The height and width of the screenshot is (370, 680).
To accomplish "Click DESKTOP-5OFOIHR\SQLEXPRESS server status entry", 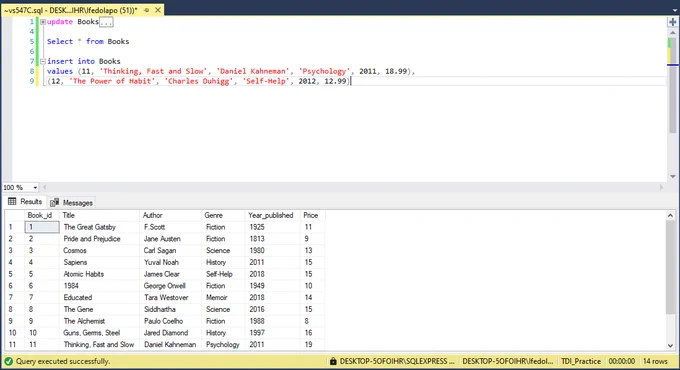I will pos(397,361).
